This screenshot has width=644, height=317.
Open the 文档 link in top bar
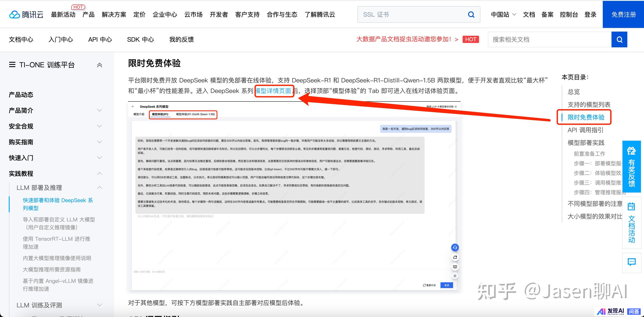pyautogui.click(x=529, y=14)
